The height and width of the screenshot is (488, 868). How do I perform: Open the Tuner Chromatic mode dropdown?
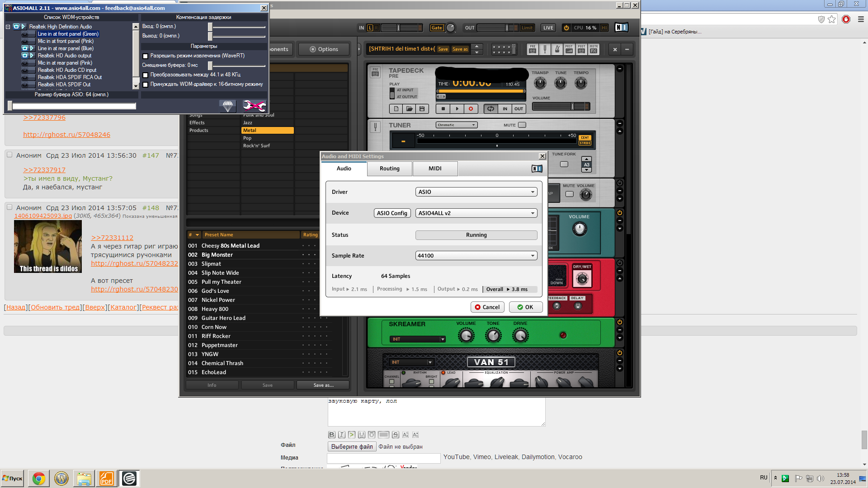(457, 125)
